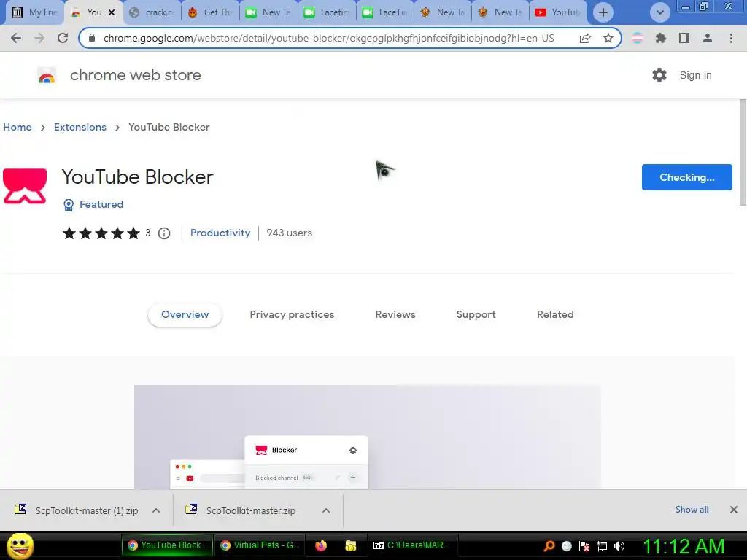Switch to the crack.c tab
Image resolution: width=747 pixels, height=560 pixels.
point(152,12)
